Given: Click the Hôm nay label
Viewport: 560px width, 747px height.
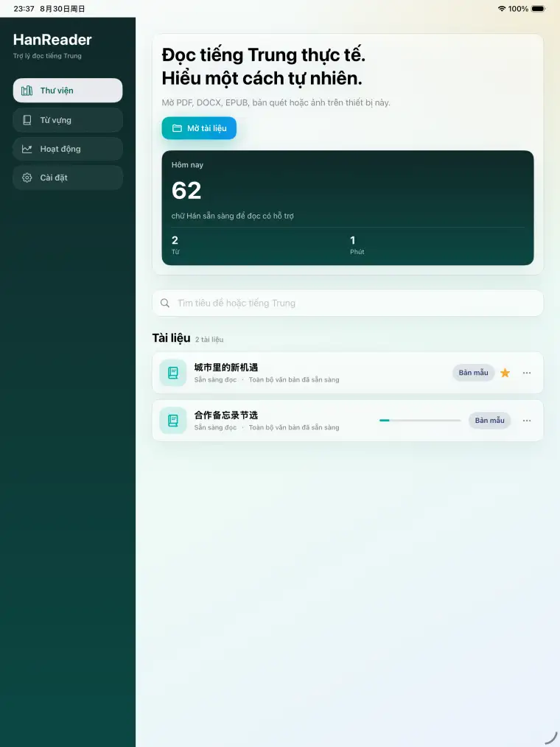Looking at the screenshot, I should click(187, 165).
